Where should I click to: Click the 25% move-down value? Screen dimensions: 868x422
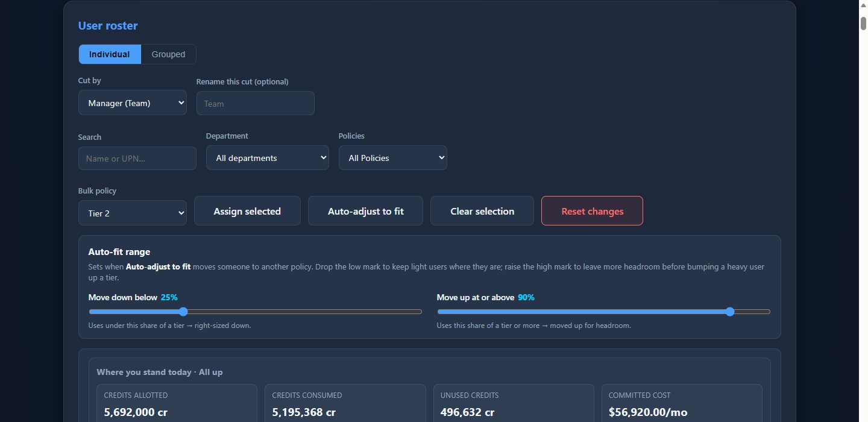(x=169, y=297)
